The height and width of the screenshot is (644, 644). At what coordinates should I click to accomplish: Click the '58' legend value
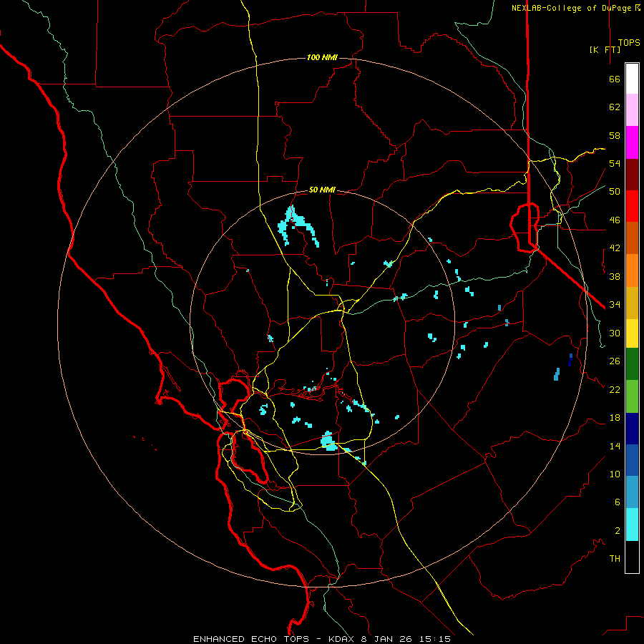(x=615, y=135)
